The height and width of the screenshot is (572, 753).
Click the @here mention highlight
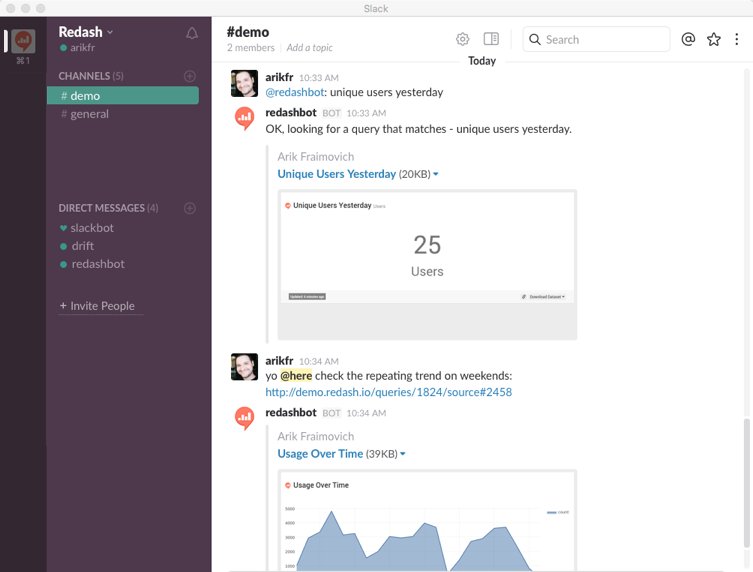[296, 376]
